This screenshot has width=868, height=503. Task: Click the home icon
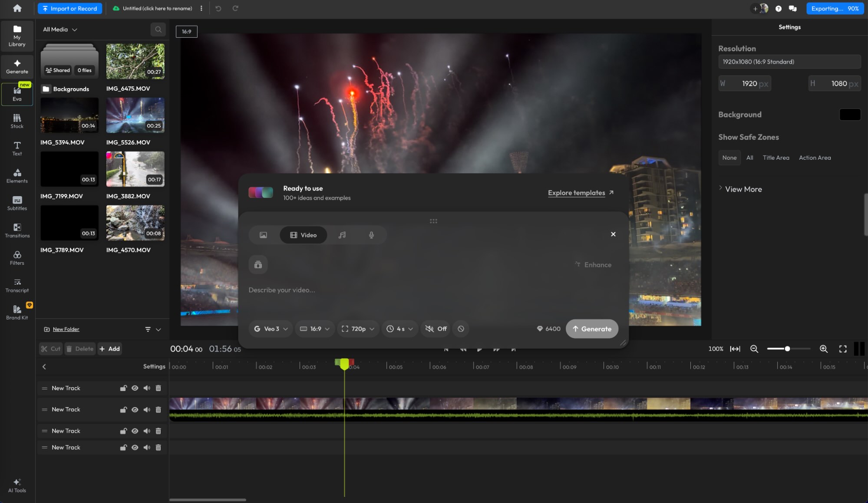(x=17, y=8)
